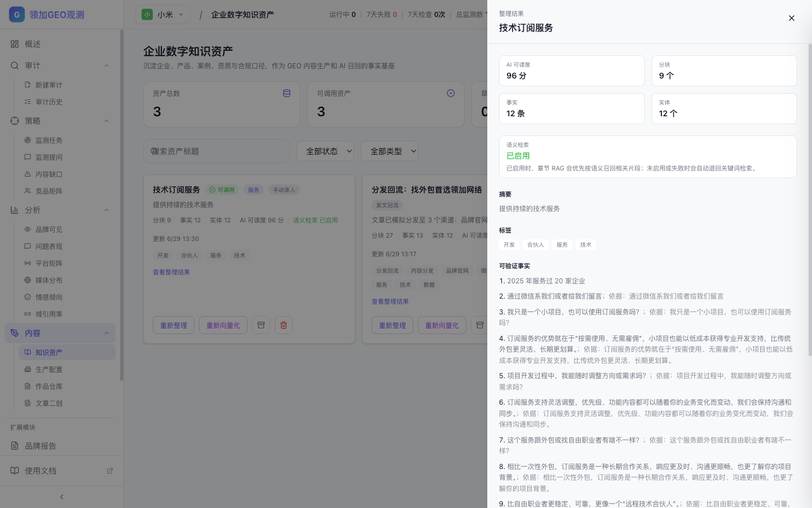The image size is (812, 508).
Task: Click 重新向量化 on 分发回流 card
Action: pos(442,325)
